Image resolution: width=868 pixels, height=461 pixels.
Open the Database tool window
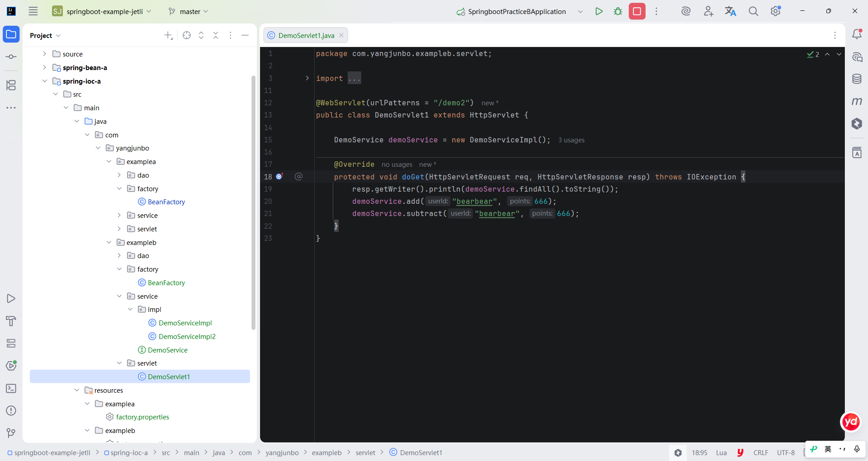pyautogui.click(x=857, y=79)
